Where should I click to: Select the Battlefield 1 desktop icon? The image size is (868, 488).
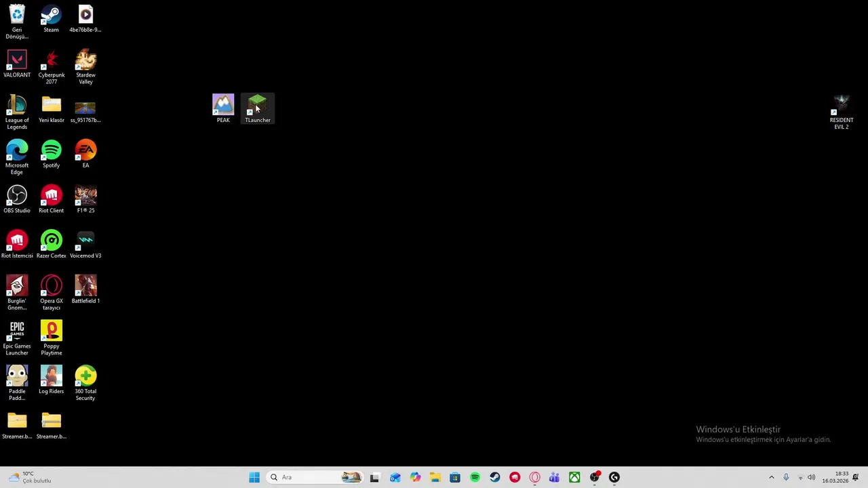point(85,289)
